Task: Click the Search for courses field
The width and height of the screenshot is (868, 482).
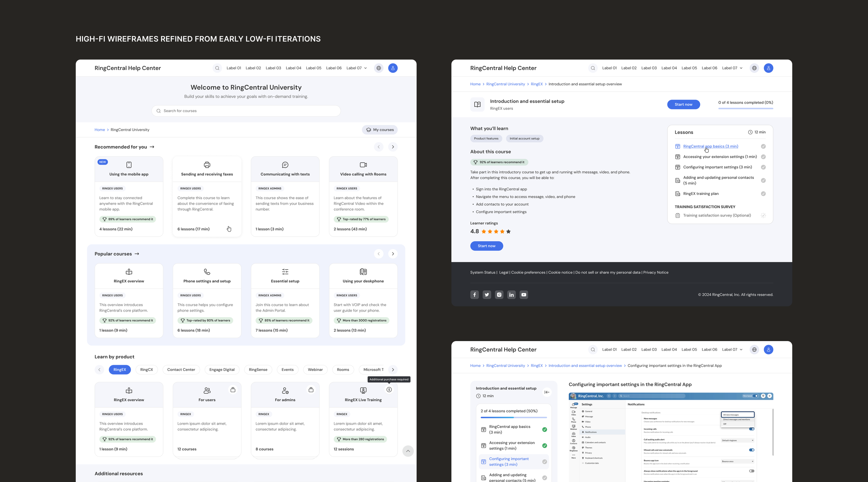Action: 246,111
